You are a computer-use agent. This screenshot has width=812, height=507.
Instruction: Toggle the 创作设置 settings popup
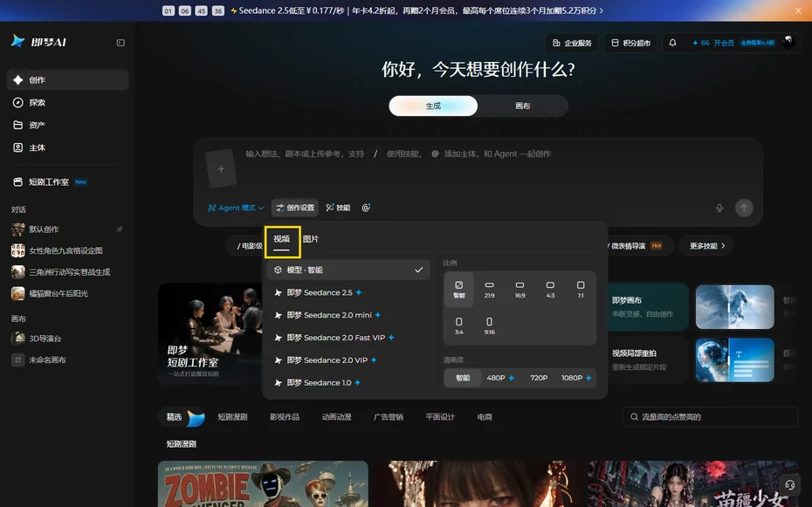coord(294,208)
